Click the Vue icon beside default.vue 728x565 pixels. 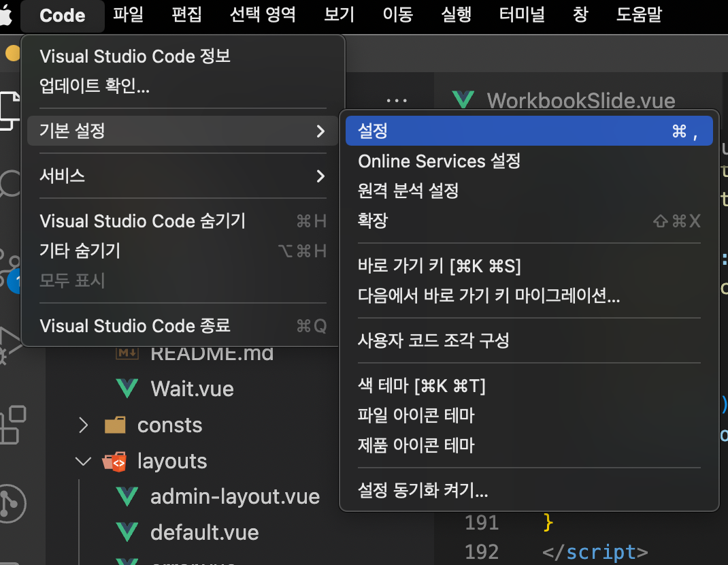coord(127,532)
